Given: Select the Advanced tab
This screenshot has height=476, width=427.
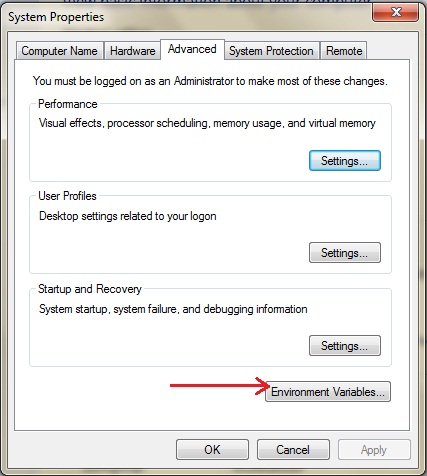Looking at the screenshot, I should [x=192, y=49].
